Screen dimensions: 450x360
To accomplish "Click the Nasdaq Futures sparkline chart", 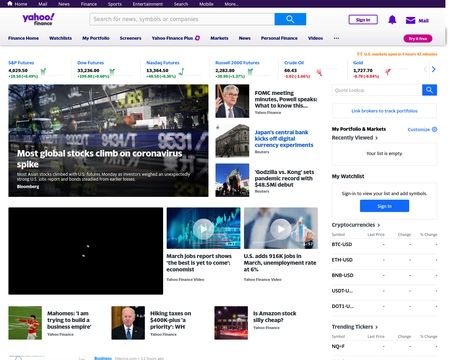I will coord(181,71).
